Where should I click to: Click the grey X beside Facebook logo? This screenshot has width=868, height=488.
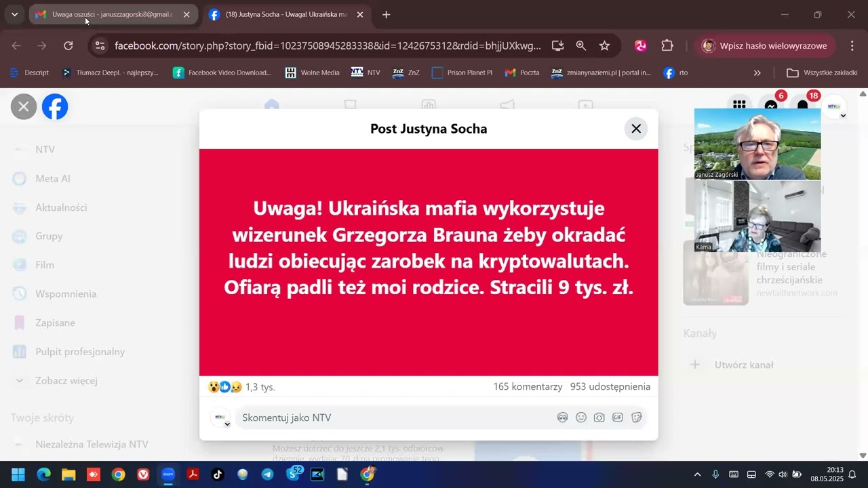(24, 106)
